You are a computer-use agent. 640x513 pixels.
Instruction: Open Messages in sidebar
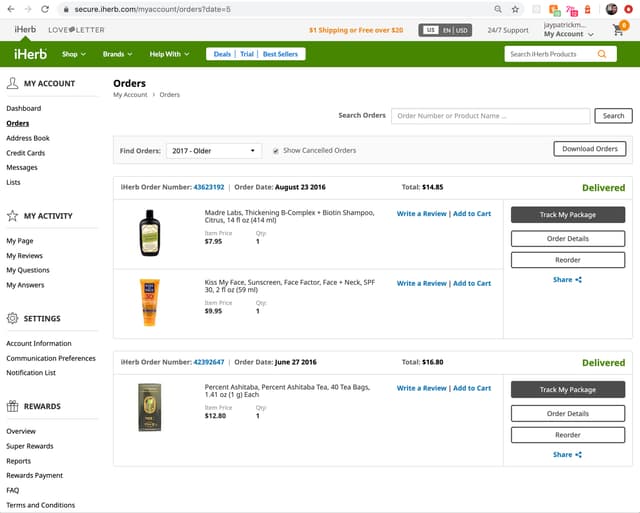[22, 167]
